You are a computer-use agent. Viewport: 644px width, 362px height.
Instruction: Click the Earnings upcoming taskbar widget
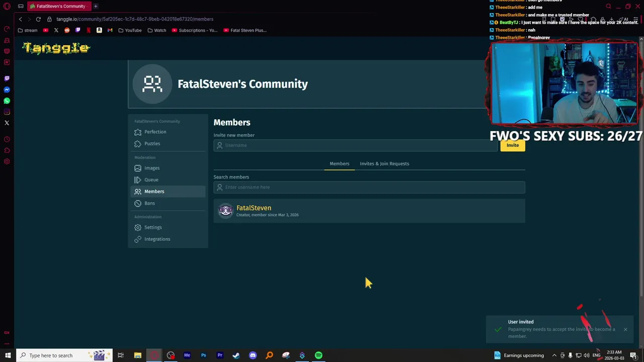(x=518, y=355)
